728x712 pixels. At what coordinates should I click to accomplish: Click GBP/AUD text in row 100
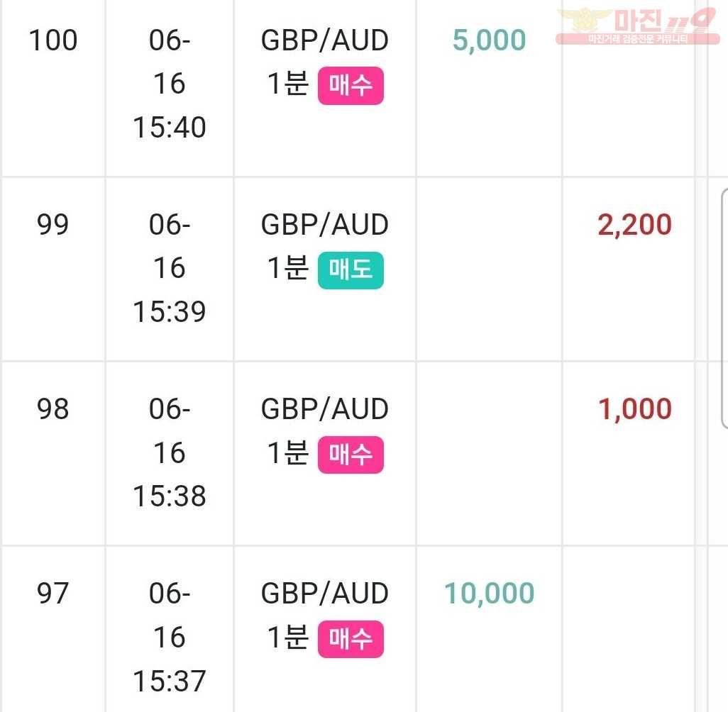point(324,40)
